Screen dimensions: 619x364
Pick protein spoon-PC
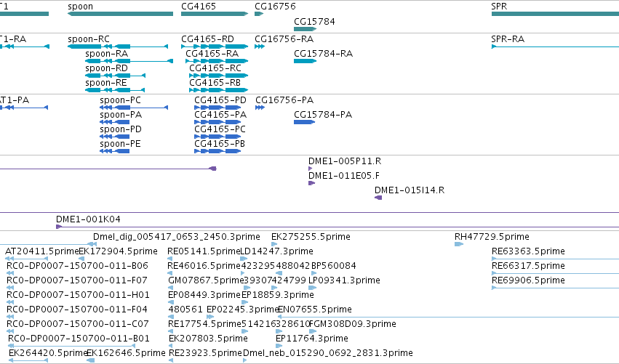point(121,100)
